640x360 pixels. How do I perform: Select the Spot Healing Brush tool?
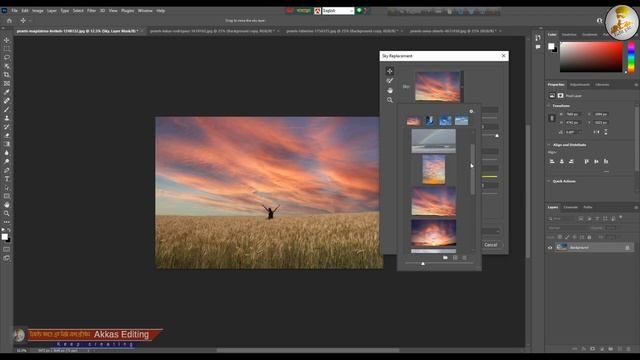tap(7, 100)
